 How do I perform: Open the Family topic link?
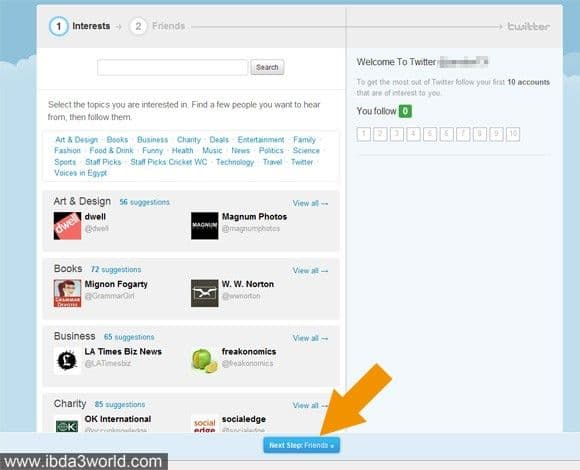click(x=304, y=140)
